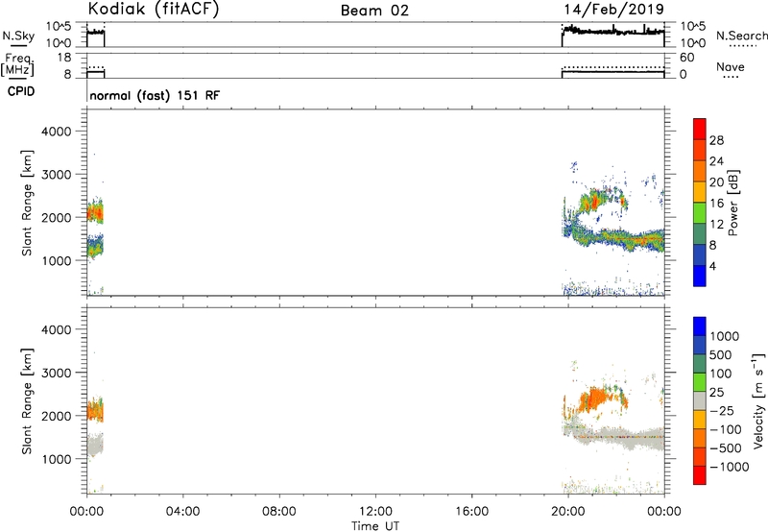
Task: Pick the top red segment of power color bar
Action: click(700, 130)
